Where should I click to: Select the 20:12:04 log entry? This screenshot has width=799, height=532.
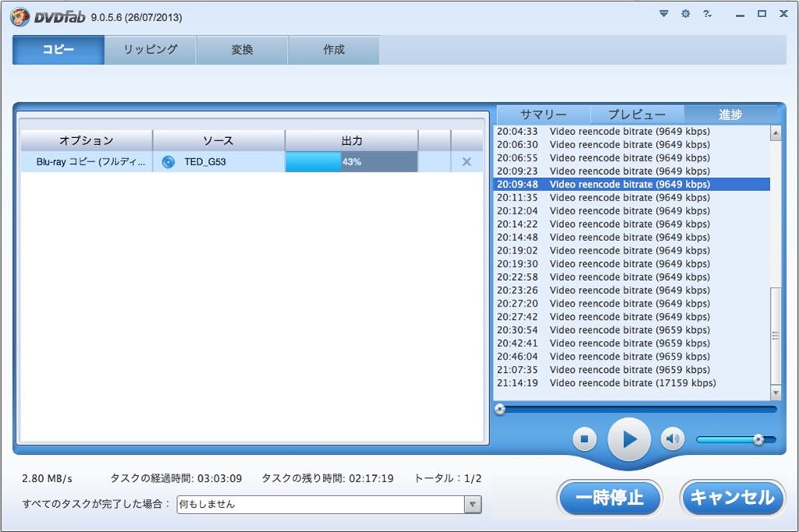(632, 211)
